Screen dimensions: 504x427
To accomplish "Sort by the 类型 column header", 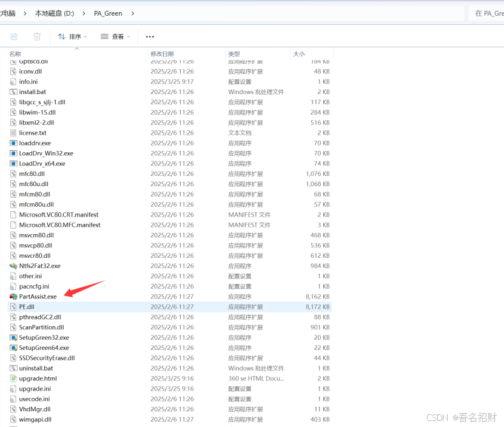I will point(234,54).
